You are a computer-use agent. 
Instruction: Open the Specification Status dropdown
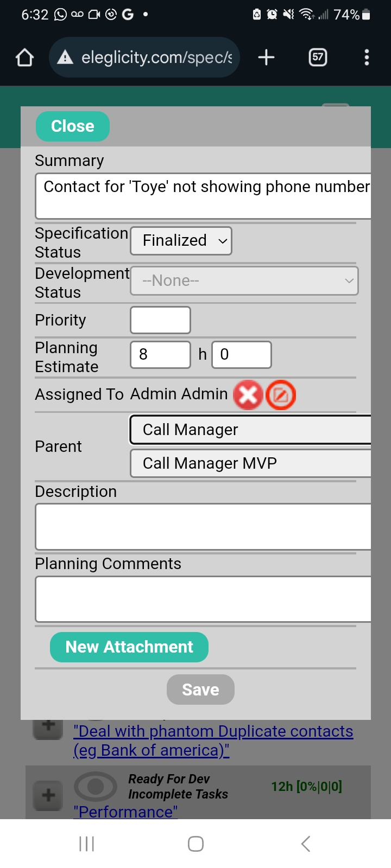point(181,241)
